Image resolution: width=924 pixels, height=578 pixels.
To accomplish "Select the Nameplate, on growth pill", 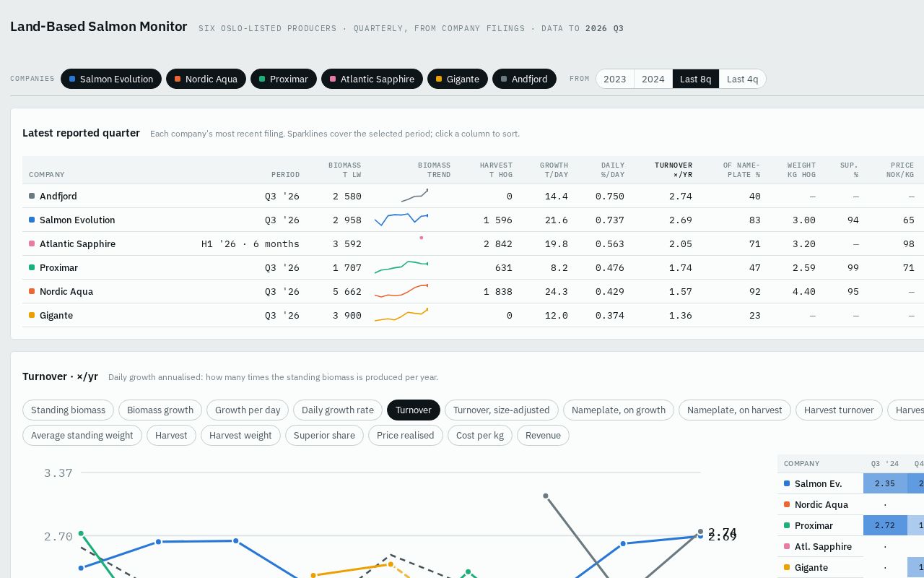I will pos(619,410).
